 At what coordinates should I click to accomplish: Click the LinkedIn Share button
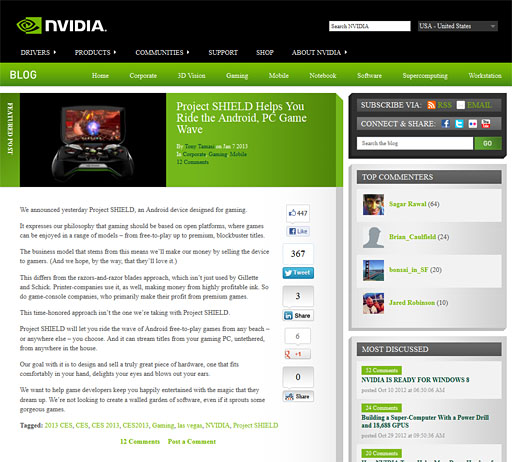(x=298, y=315)
